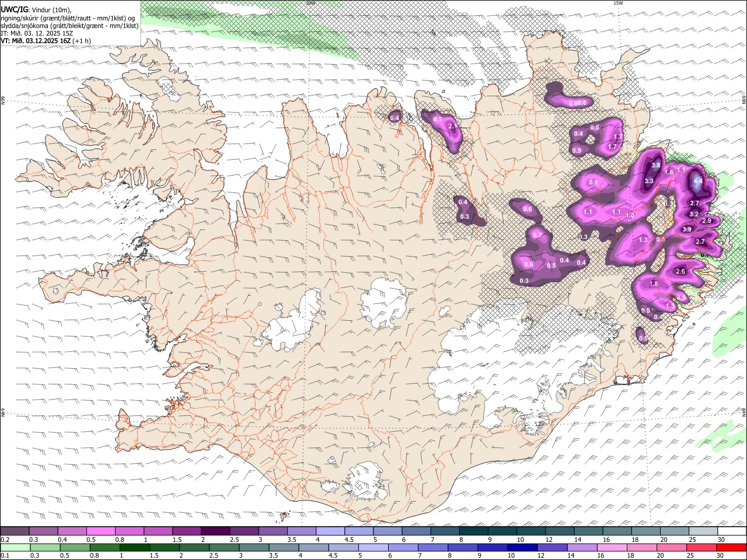Click the light lavender 4 swatch in top legend row
Image resolution: width=747 pixels, height=560 pixels.
click(x=330, y=531)
